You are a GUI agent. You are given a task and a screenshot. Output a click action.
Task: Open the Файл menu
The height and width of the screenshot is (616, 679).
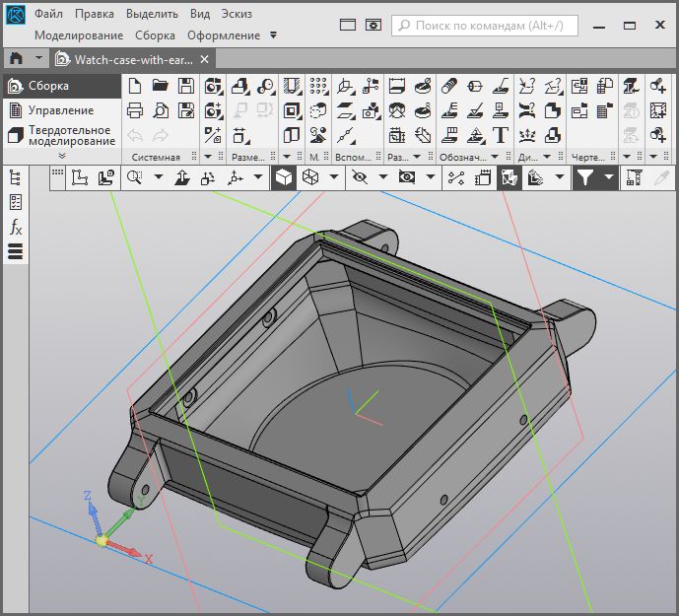tap(48, 14)
